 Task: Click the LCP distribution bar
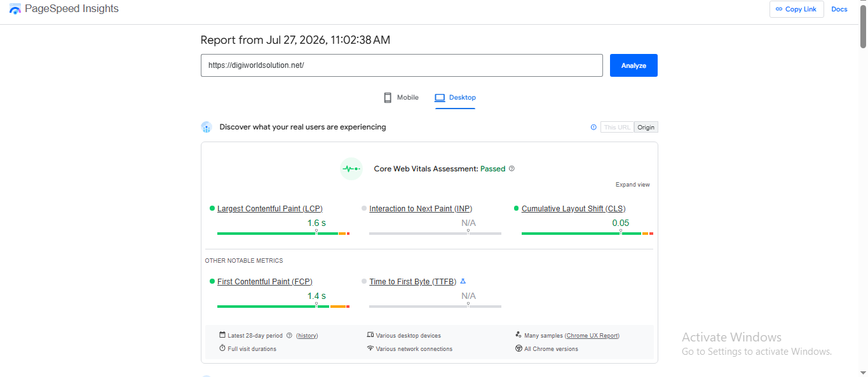pyautogui.click(x=283, y=234)
